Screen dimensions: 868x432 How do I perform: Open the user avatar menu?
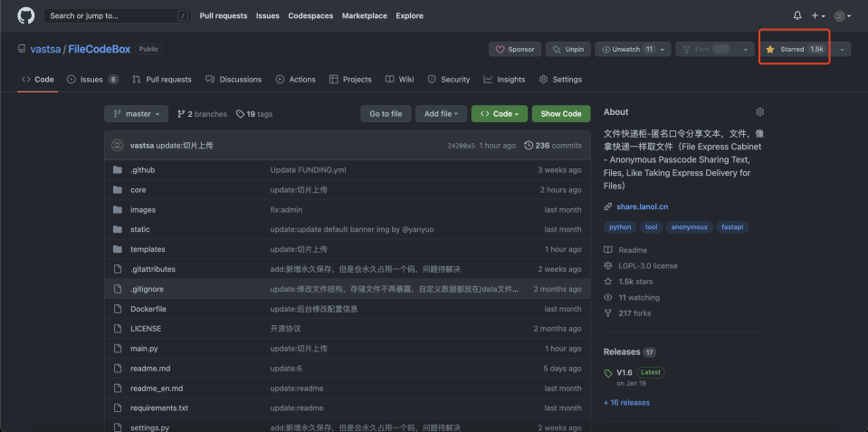pyautogui.click(x=843, y=16)
